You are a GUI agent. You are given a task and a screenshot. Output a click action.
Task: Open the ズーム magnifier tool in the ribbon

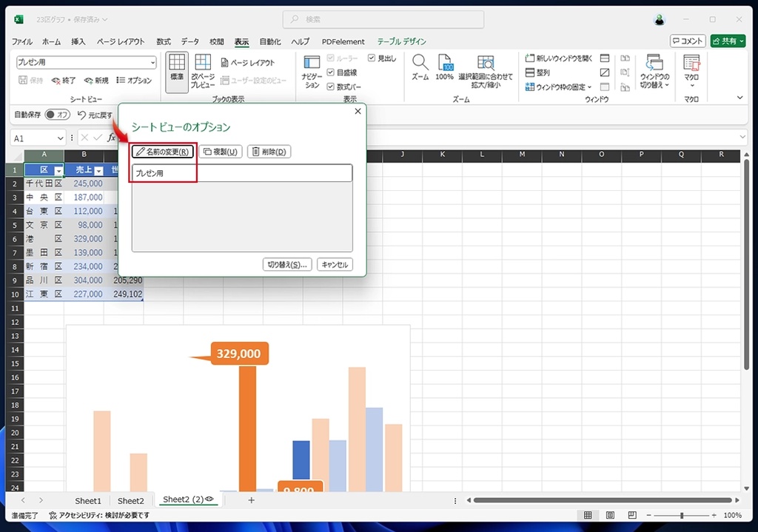coord(420,67)
